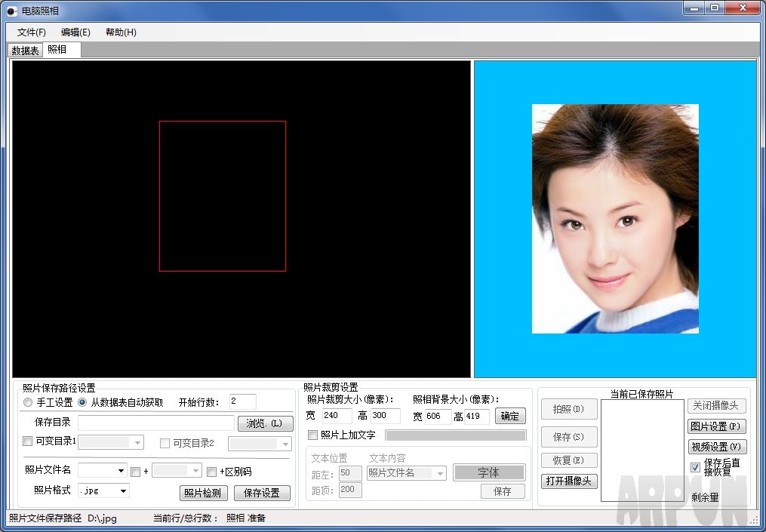The width and height of the screenshot is (766, 532).
Task: Open the 照片格式 .jpg dropdown
Action: [x=124, y=490]
